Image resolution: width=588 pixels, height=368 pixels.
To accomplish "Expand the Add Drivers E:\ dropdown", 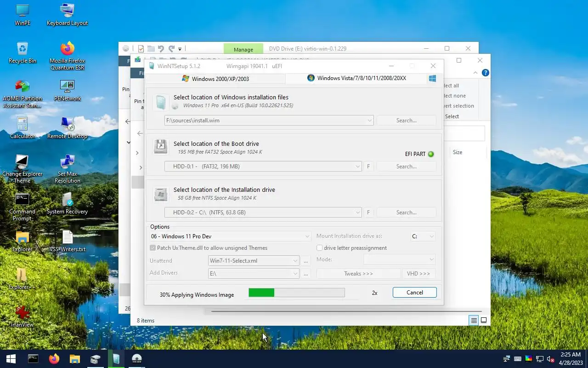I will [x=295, y=274].
